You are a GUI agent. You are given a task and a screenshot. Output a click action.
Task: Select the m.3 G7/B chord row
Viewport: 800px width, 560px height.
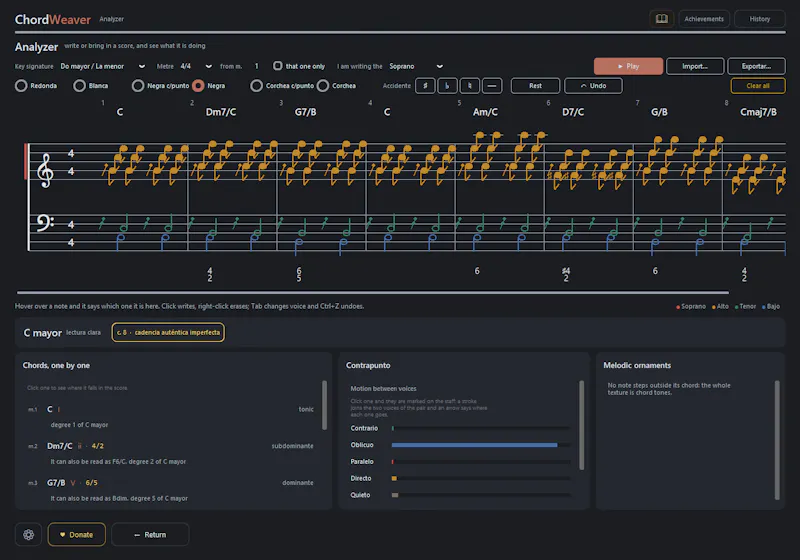170,490
